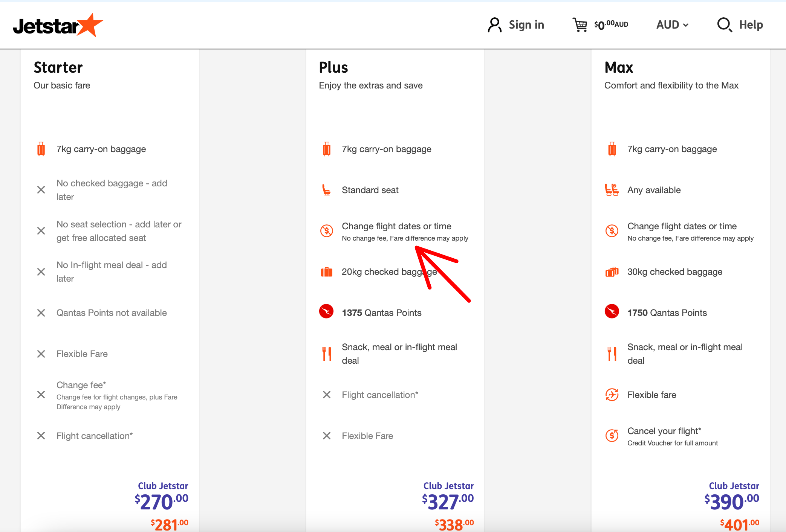The image size is (786, 532).
Task: Click the Help search magnifier icon
Action: [x=725, y=25]
